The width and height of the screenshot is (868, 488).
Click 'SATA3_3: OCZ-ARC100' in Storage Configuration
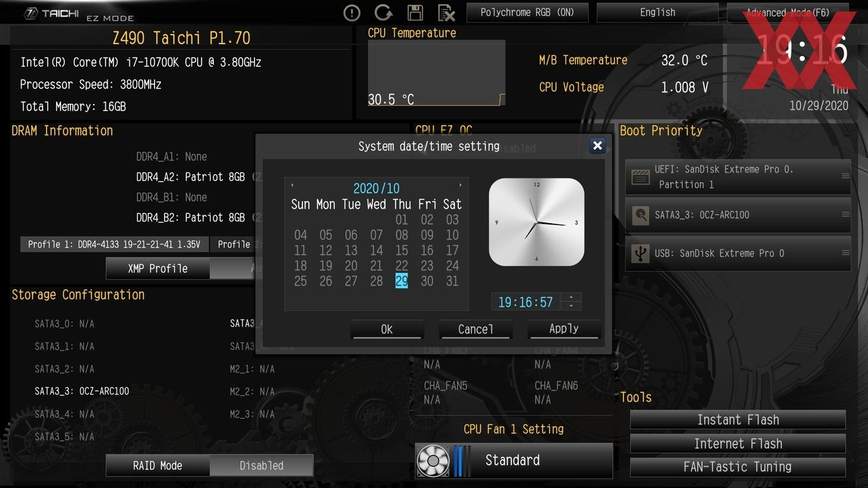[x=82, y=391]
